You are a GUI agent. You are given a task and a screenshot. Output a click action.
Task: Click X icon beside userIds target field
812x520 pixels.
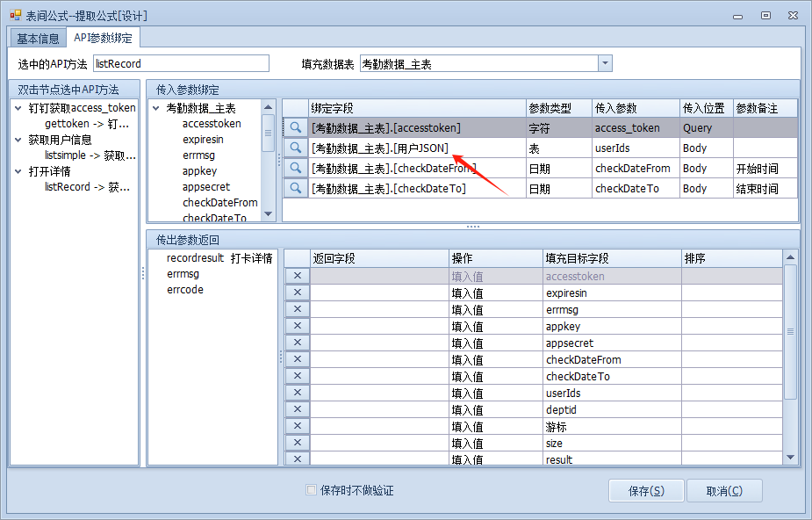(x=298, y=394)
